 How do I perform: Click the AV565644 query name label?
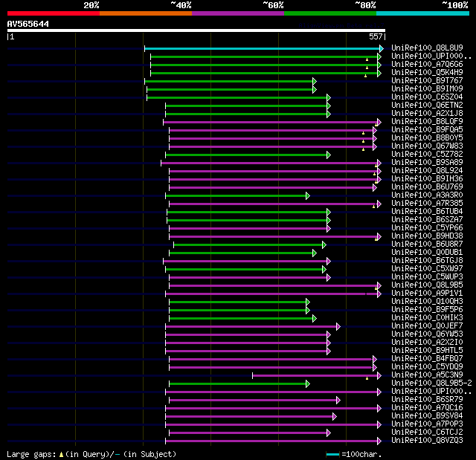click(28, 24)
